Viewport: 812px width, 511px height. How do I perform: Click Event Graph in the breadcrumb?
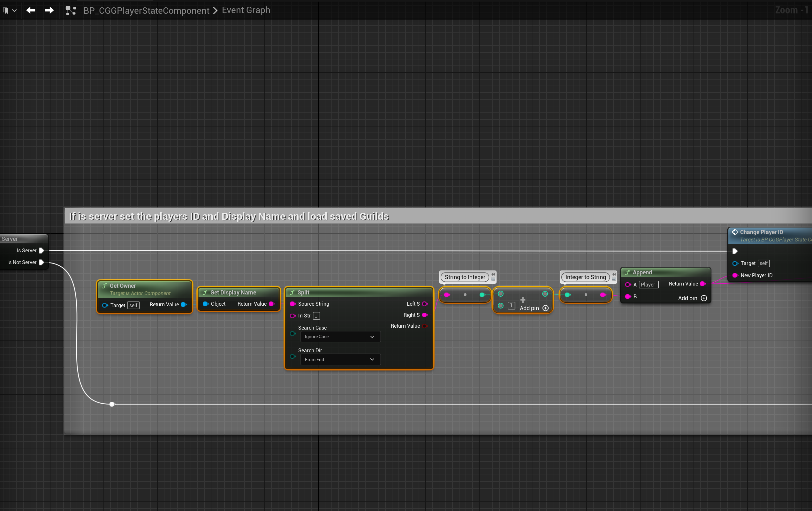[246, 10]
